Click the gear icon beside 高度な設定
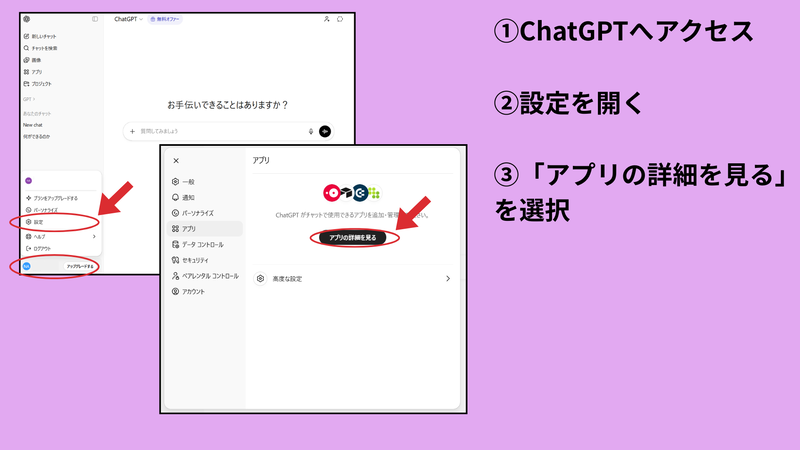 pyautogui.click(x=260, y=279)
